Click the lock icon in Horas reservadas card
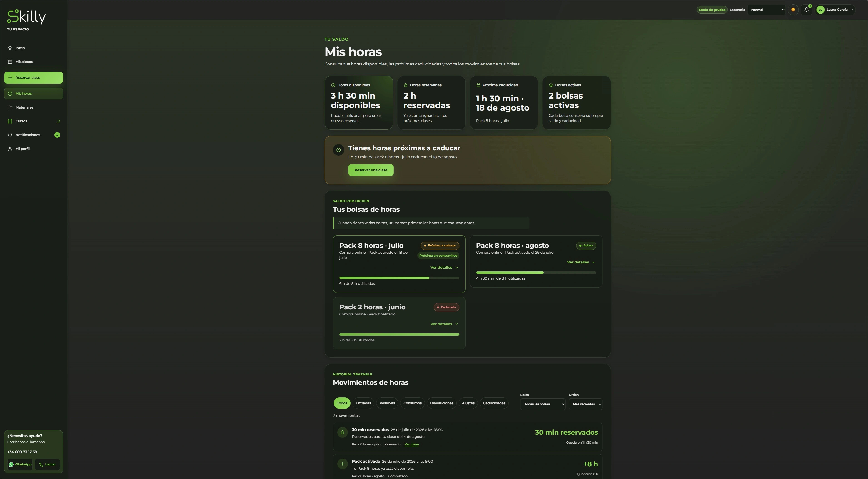The image size is (868, 479). coord(406,85)
